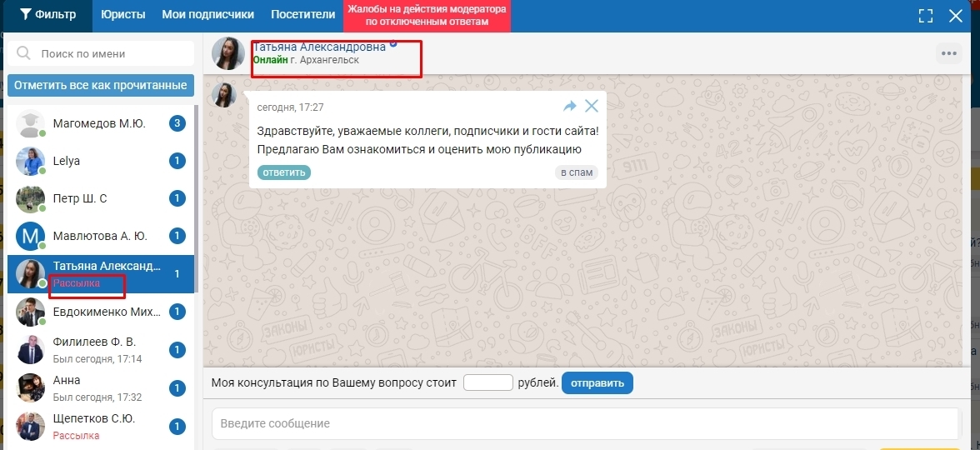Viewport: 980px width, 450px height.
Task: Switch to the Посетители tab
Action: [303, 15]
